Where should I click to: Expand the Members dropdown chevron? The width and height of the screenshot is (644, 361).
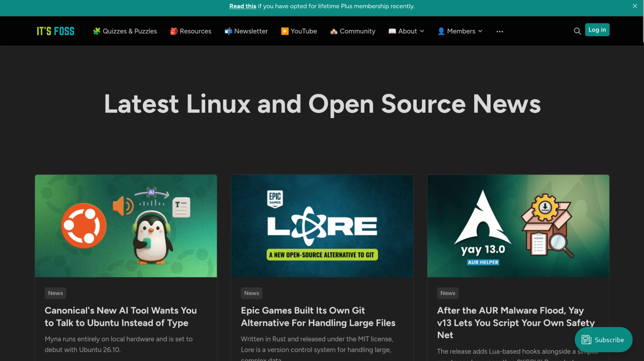click(x=480, y=31)
